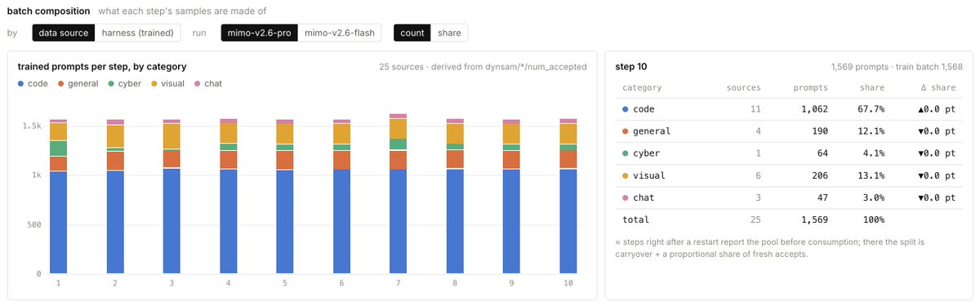Click the 'sources' column header

click(x=744, y=87)
